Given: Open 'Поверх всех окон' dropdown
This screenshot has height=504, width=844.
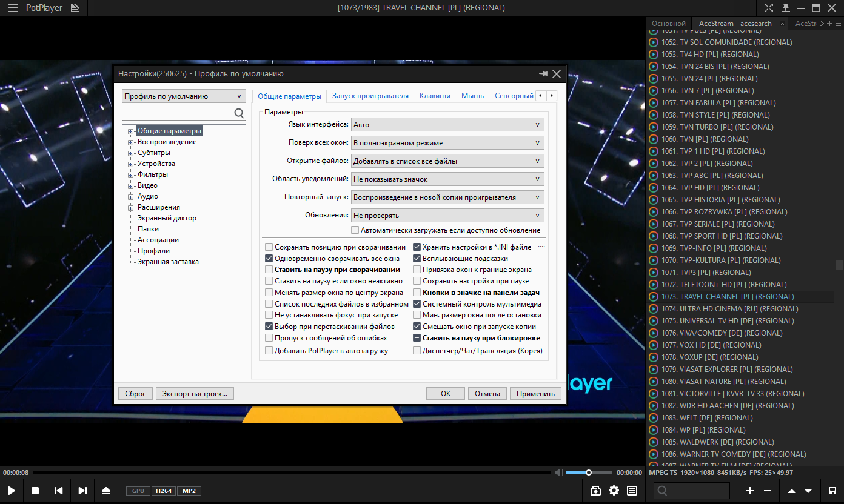Looking at the screenshot, I should 447,143.
